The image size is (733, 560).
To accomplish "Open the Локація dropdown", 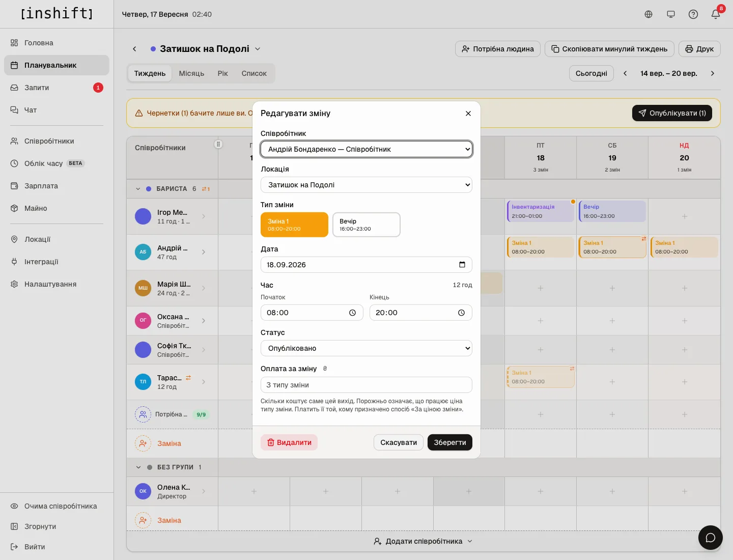I will [x=366, y=185].
